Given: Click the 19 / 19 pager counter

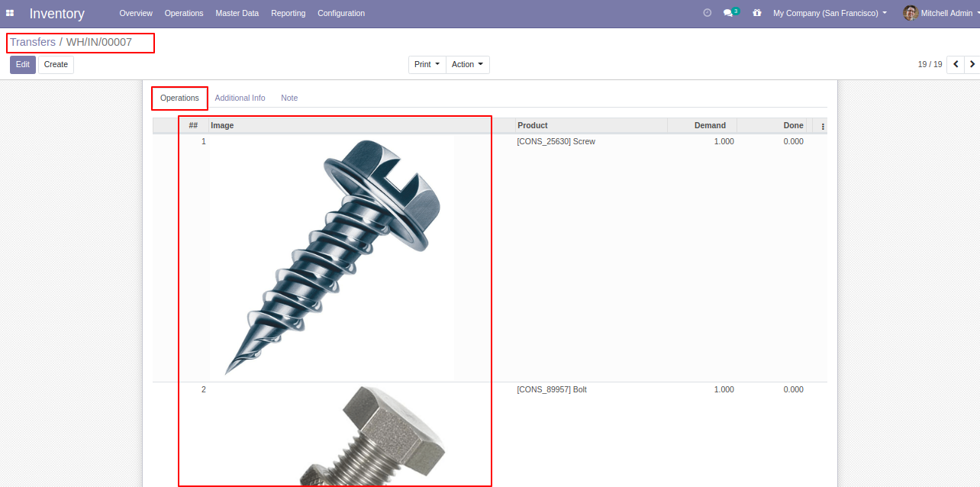Looking at the screenshot, I should (930, 64).
